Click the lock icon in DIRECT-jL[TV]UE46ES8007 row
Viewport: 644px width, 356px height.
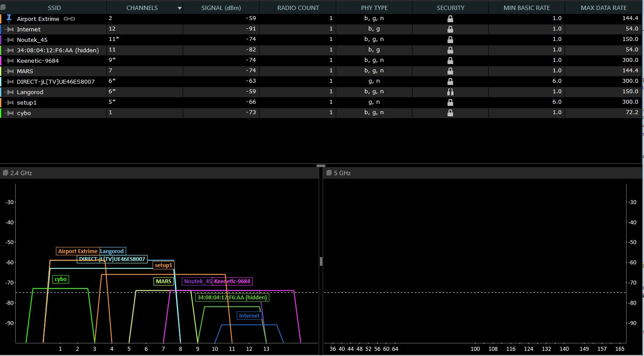point(450,81)
